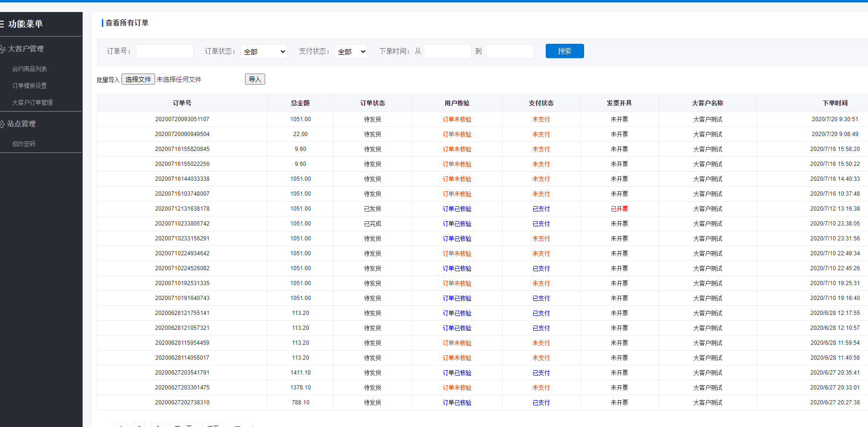The width and height of the screenshot is (868, 427).
Task: Click the red 已开票 invoice status
Action: coord(619,209)
